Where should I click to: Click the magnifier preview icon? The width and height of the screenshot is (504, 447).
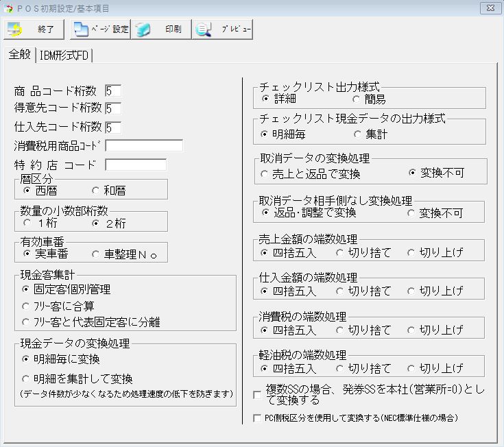point(204,29)
